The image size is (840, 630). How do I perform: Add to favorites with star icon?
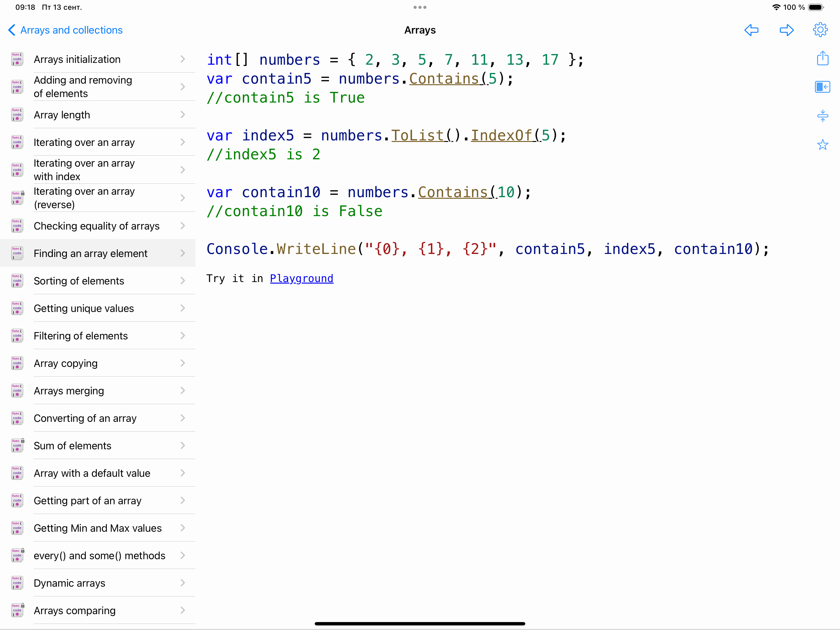pyautogui.click(x=823, y=144)
